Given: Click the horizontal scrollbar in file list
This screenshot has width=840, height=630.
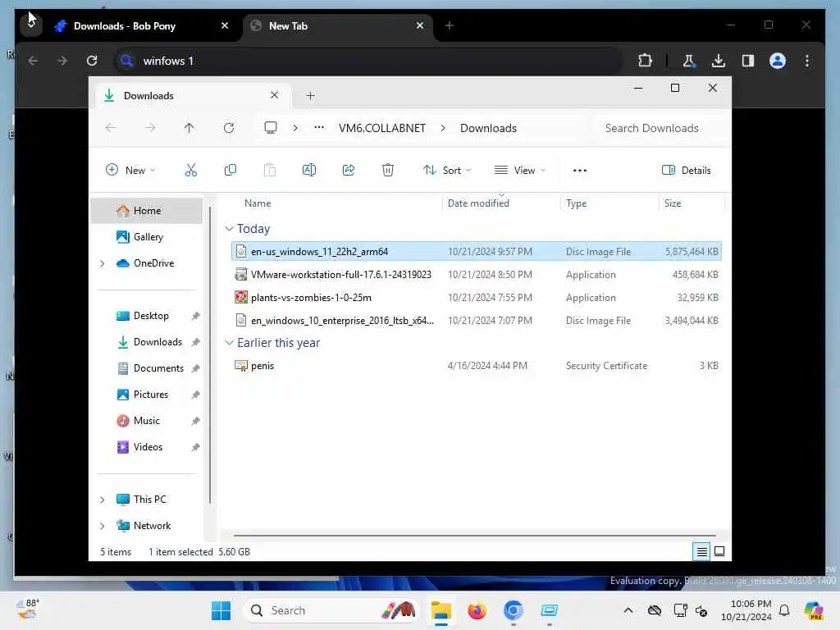Looking at the screenshot, I should [x=475, y=535].
